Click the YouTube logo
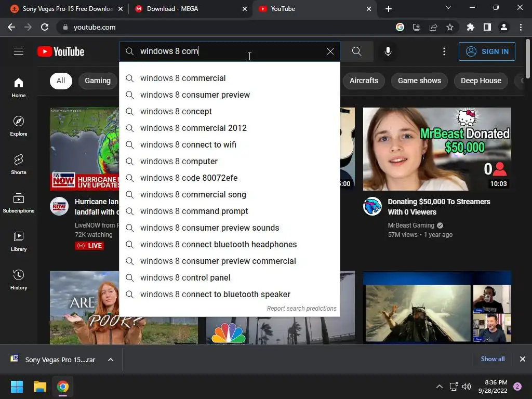Screen dimensions: 532x399 [61, 51]
